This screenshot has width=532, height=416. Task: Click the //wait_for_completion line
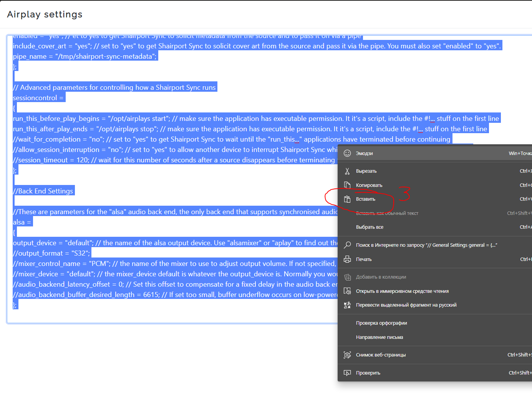(232, 139)
